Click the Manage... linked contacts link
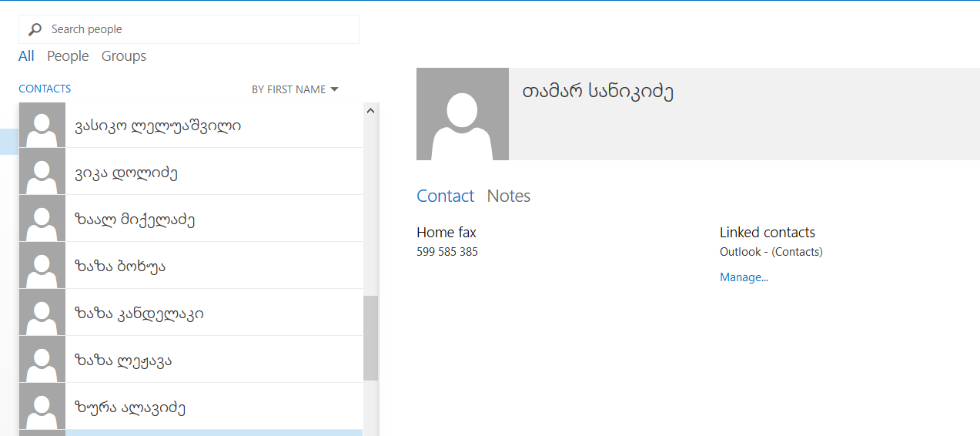980x436 pixels. pos(744,277)
